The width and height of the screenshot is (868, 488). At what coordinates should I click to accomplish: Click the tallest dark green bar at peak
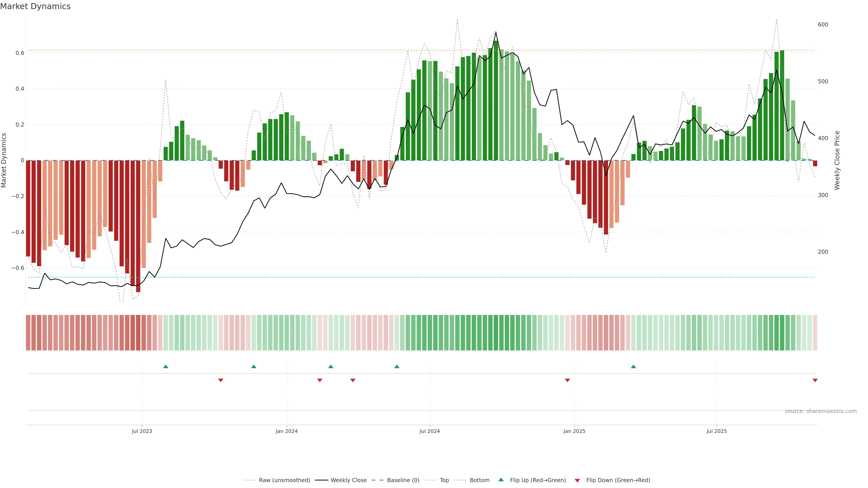(x=496, y=101)
